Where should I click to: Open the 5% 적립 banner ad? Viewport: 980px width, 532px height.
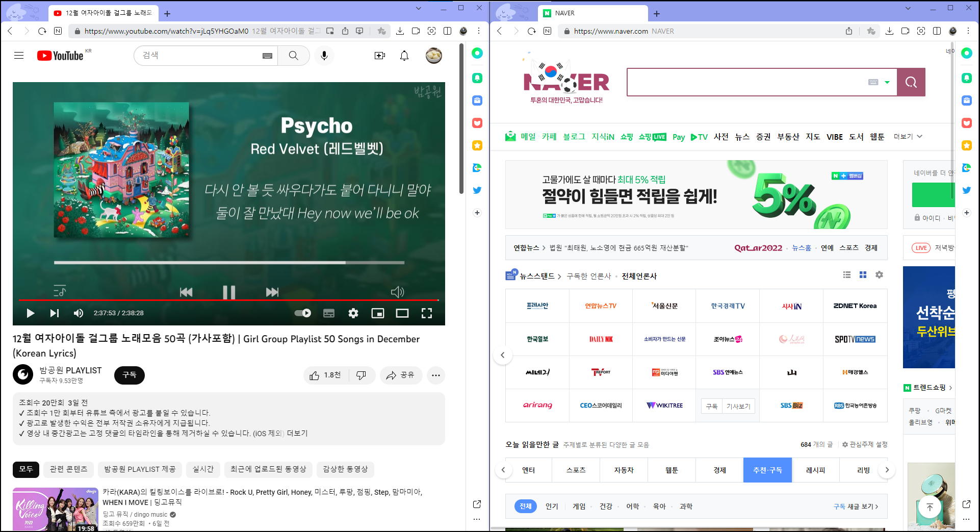696,195
